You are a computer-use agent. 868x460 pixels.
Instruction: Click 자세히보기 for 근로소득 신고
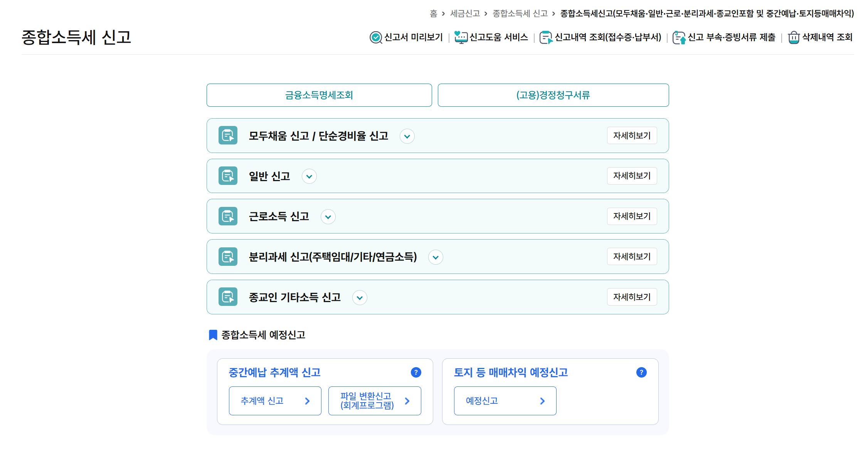632,216
